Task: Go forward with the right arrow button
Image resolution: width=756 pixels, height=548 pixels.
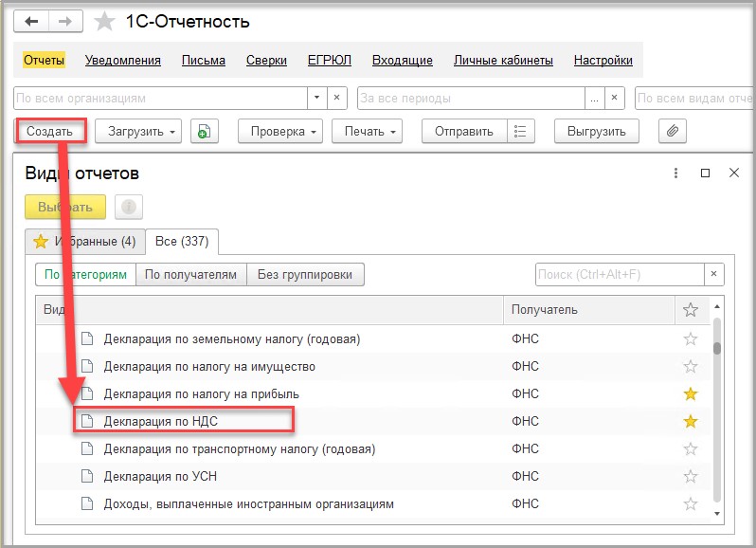Action: point(65,21)
